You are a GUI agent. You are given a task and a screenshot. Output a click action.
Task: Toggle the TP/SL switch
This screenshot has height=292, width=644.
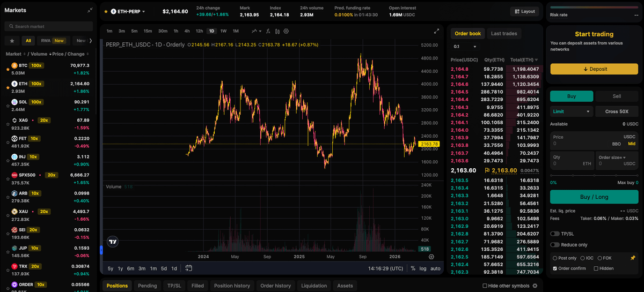tap(555, 234)
